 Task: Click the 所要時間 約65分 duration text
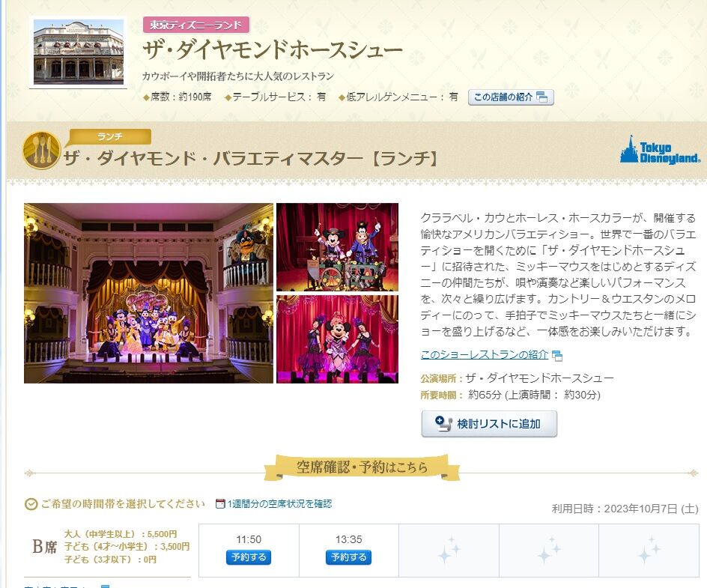[511, 395]
